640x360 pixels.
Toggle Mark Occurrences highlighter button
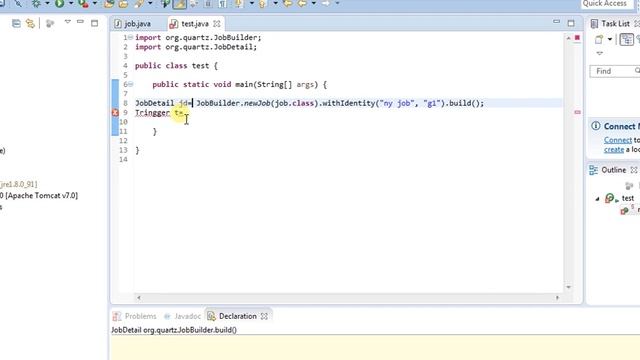tap(180, 4)
